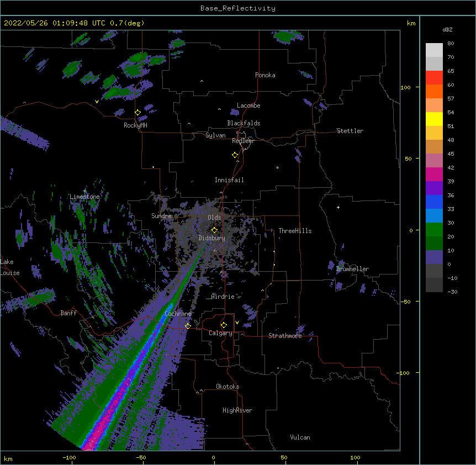The width and height of the screenshot is (476, 465).
Task: Pick the bright green 20-30 dBZ legend swatch
Action: [434, 230]
